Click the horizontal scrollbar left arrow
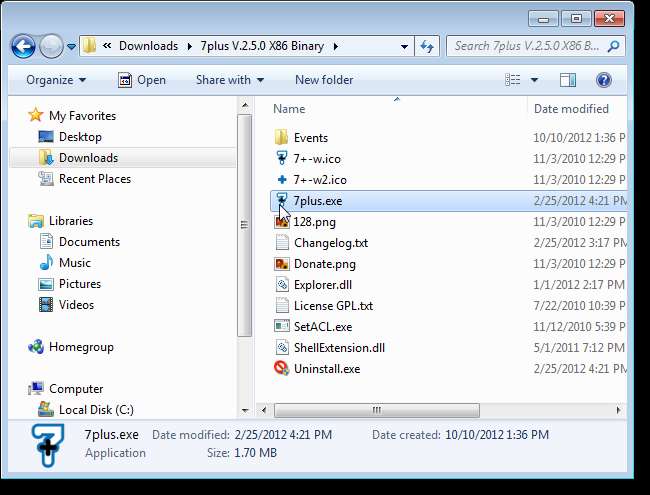The height and width of the screenshot is (495, 650). (x=264, y=410)
